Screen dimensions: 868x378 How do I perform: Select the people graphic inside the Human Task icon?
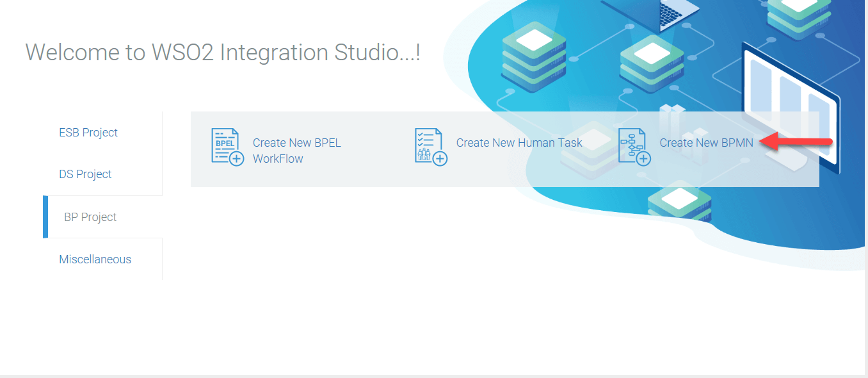(424, 154)
